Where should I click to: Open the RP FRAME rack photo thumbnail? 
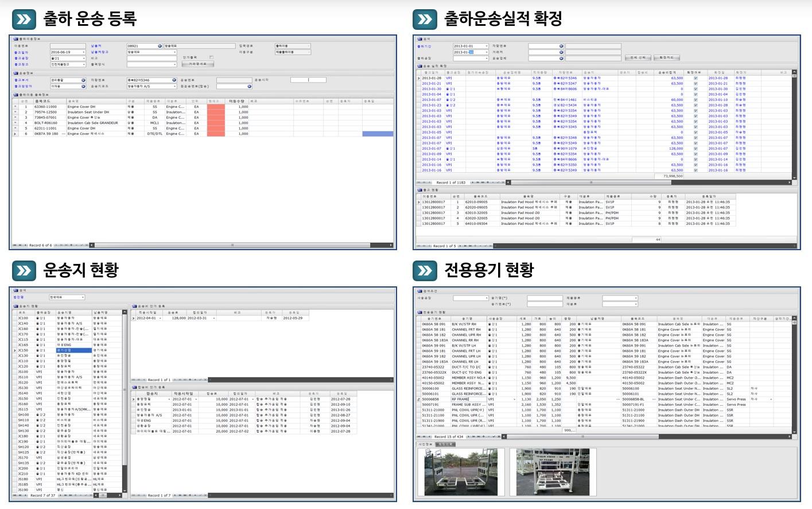[553, 472]
